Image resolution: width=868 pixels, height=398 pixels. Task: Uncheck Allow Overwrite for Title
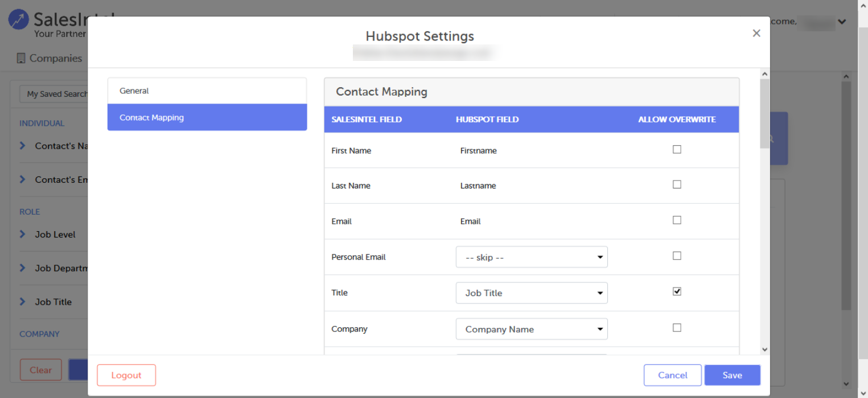pyautogui.click(x=677, y=292)
